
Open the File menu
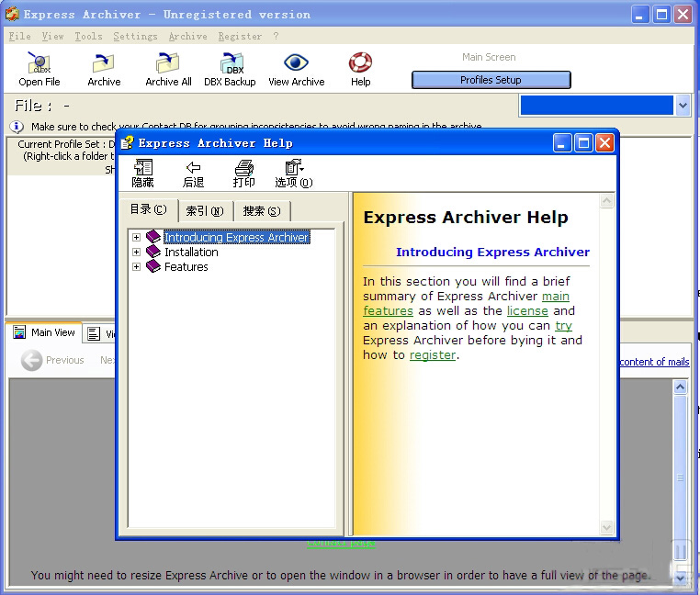(x=19, y=36)
